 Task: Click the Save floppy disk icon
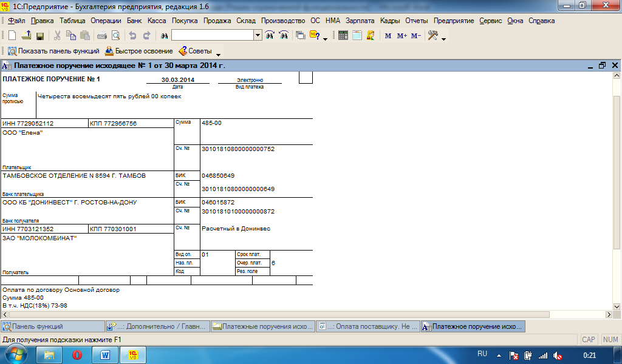39,36
